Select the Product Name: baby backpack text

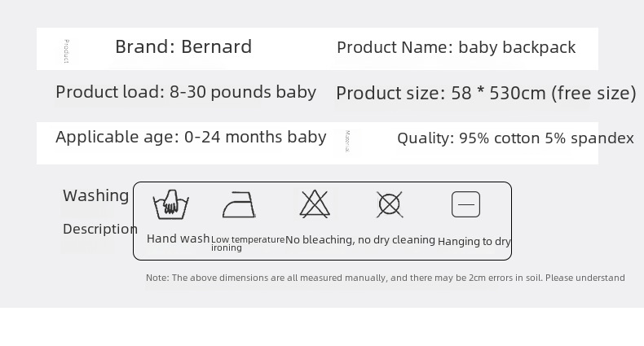(x=457, y=47)
